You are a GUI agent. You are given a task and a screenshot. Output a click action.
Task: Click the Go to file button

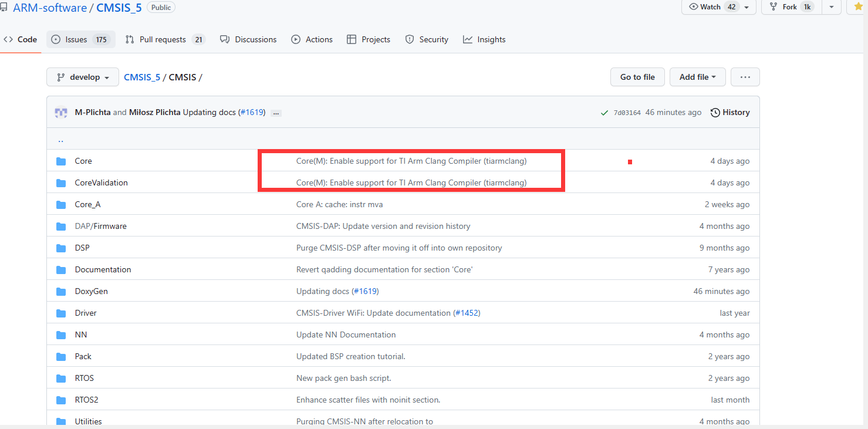pyautogui.click(x=637, y=77)
